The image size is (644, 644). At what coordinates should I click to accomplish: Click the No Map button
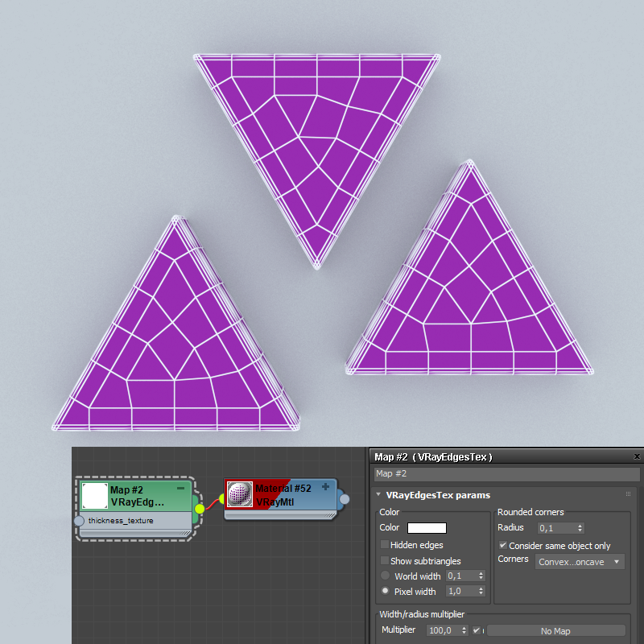coord(555,631)
